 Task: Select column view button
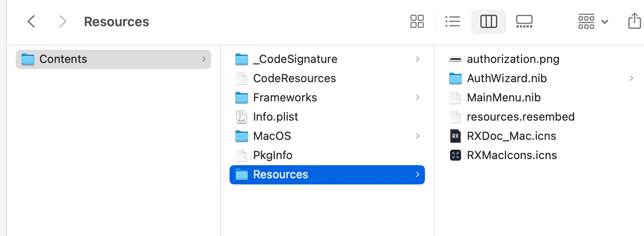point(488,21)
